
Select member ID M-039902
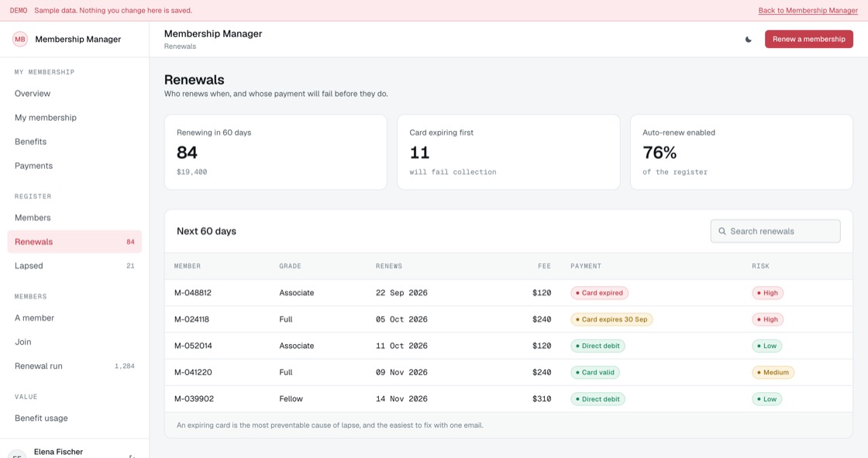194,399
